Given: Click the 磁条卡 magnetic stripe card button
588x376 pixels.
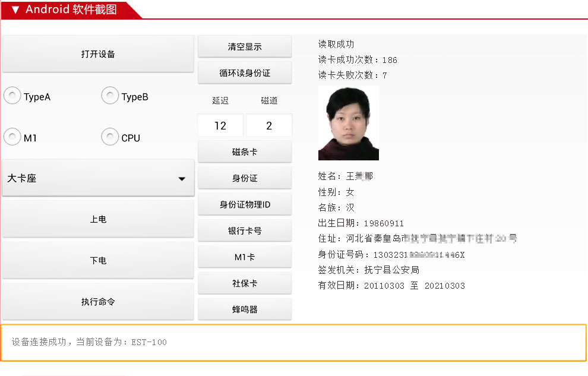Looking at the screenshot, I should [x=244, y=151].
